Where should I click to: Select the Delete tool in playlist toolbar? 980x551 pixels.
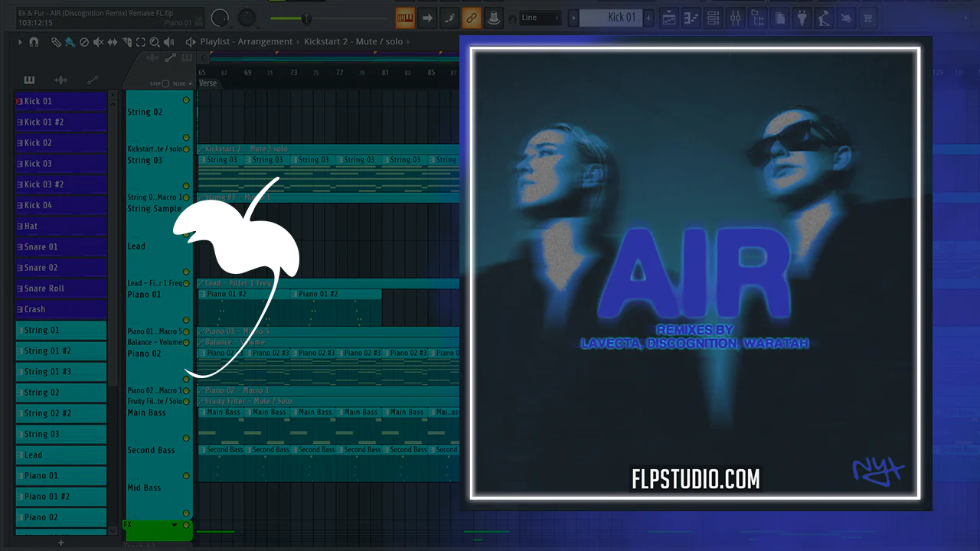(84, 42)
